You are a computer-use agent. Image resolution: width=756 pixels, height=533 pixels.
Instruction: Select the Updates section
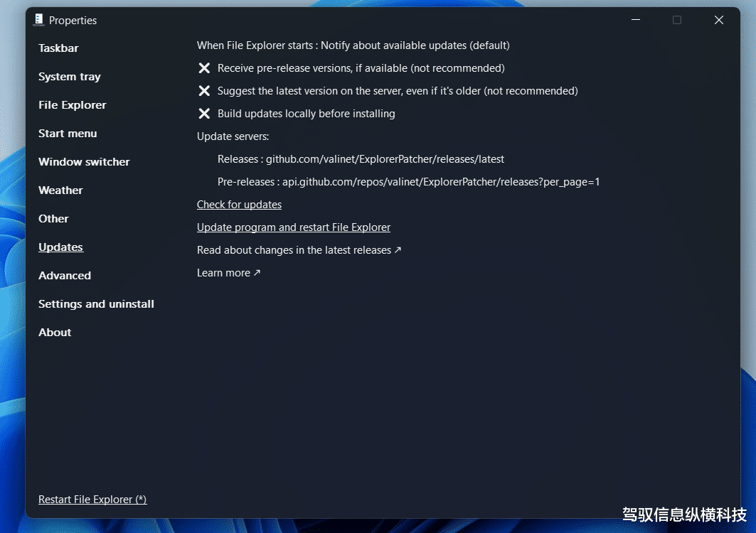(x=60, y=247)
